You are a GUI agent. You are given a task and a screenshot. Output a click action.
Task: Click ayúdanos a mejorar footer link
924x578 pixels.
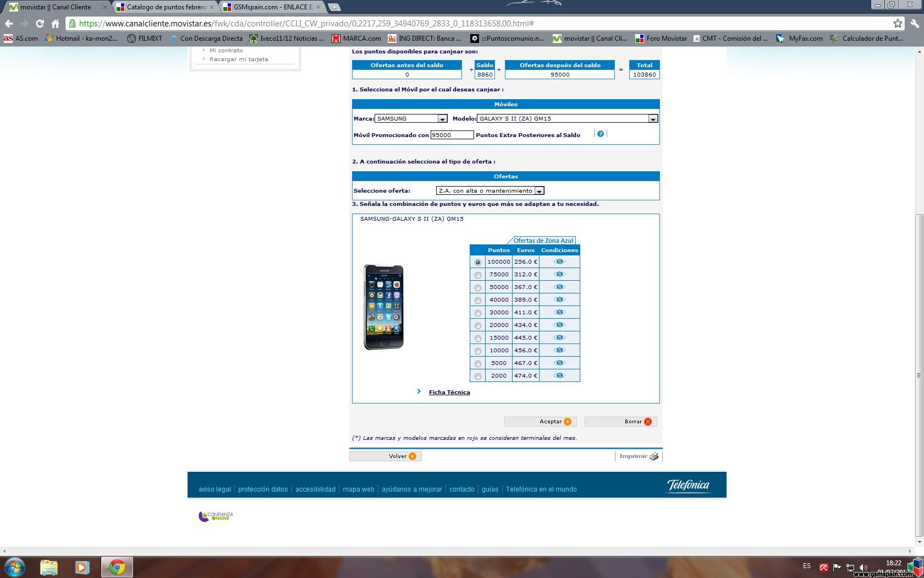(x=412, y=489)
